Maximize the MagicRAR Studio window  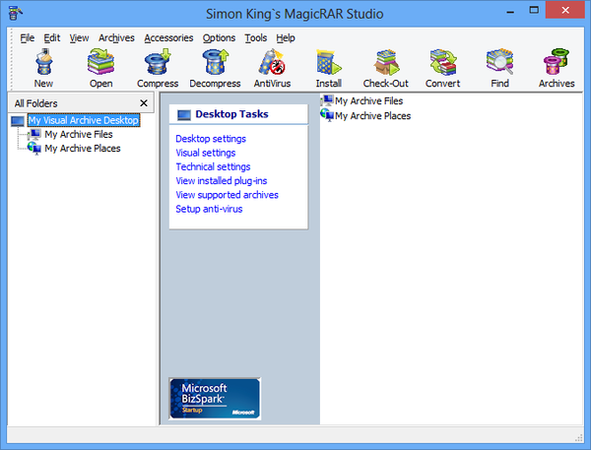(534, 10)
